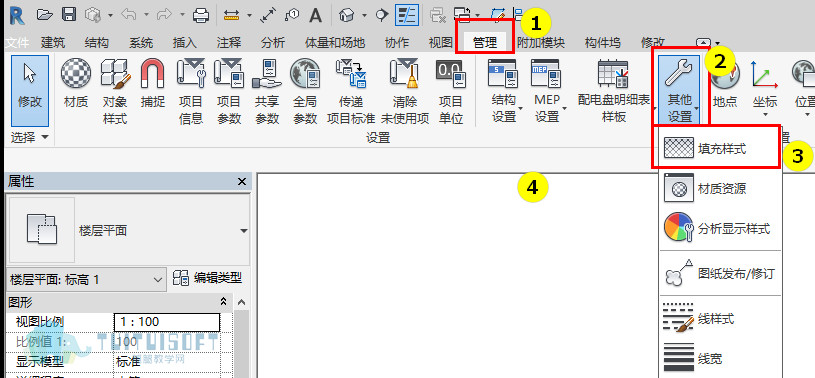The height and width of the screenshot is (378, 815).
Task: Click 传递项目标准 transfer project standards
Action: 351,91
